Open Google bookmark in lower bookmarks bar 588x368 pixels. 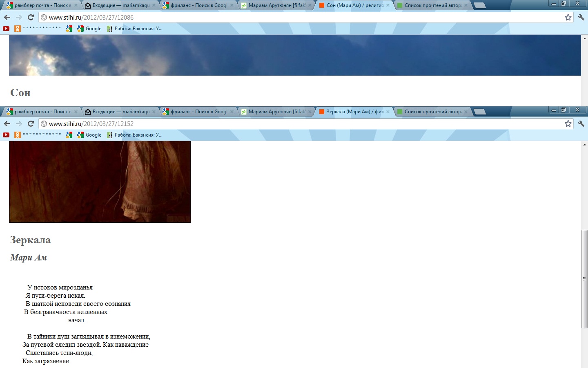point(89,135)
